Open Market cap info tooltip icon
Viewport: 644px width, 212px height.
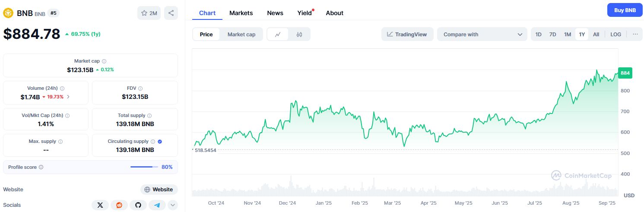(104, 61)
